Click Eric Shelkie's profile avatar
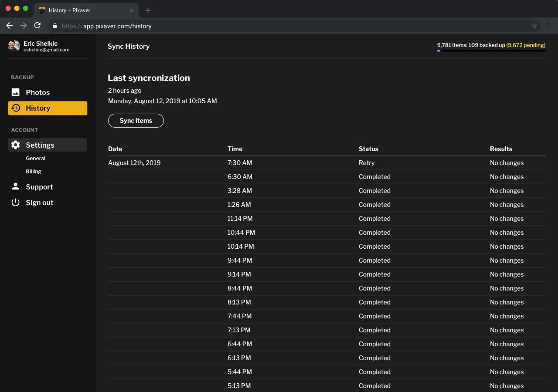Screen dimensions: 558x392 (14, 46)
